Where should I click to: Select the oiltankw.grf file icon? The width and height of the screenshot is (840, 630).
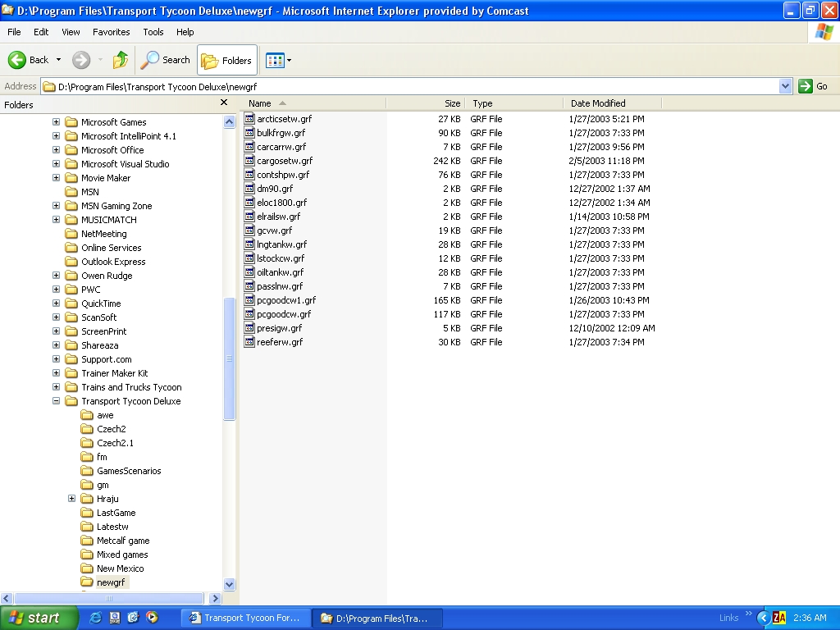point(249,272)
